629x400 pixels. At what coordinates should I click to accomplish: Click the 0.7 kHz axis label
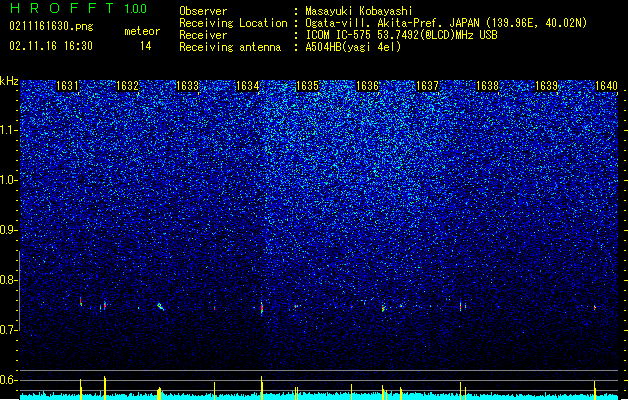[x=9, y=330]
